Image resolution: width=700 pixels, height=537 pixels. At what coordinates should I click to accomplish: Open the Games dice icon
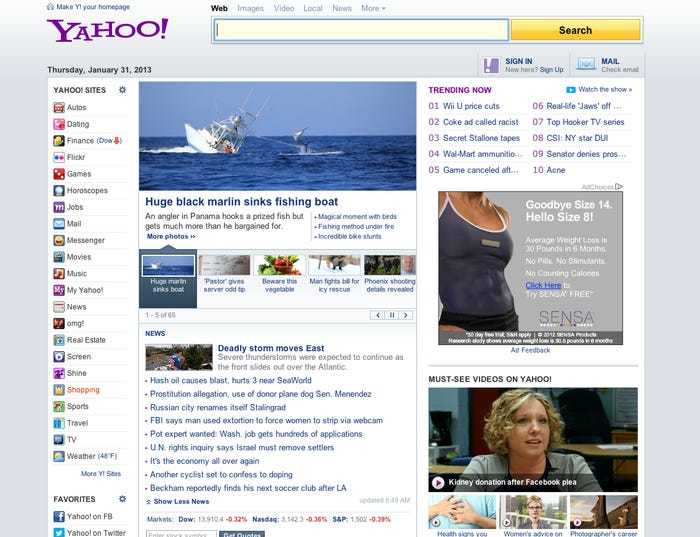59,174
